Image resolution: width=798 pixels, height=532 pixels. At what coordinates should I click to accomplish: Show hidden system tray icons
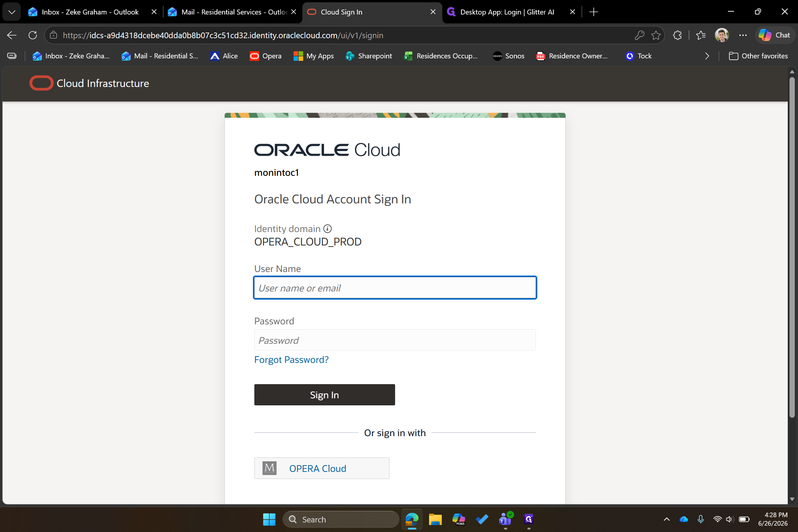coord(667,519)
